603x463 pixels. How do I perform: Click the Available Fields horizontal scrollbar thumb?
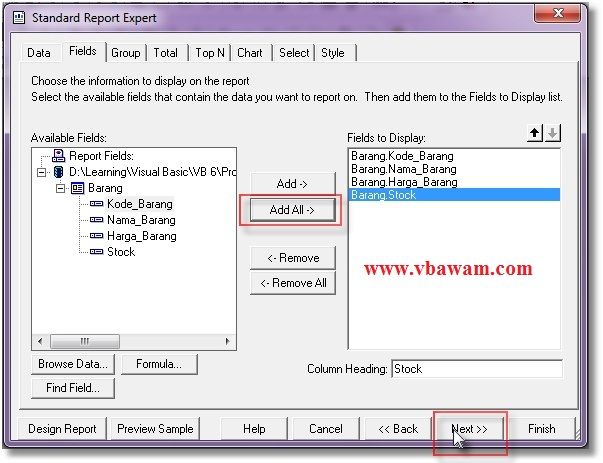coord(85,341)
